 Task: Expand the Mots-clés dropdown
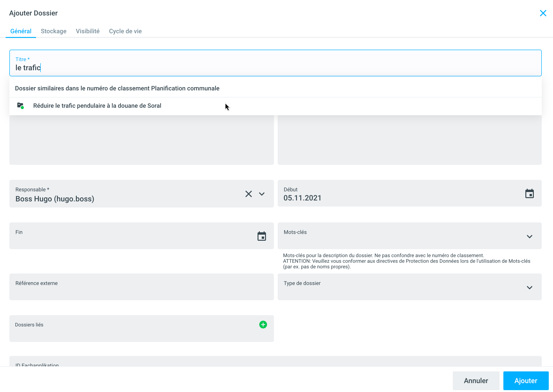coord(529,236)
